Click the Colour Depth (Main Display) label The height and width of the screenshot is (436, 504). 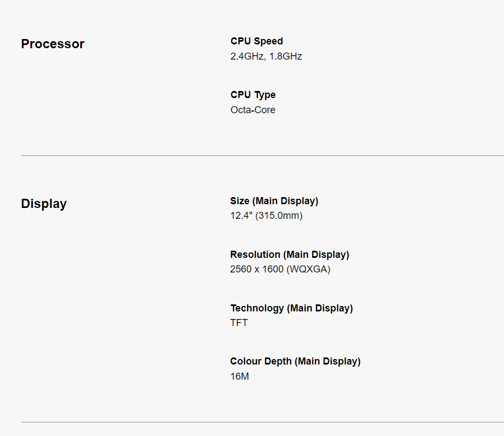295,361
